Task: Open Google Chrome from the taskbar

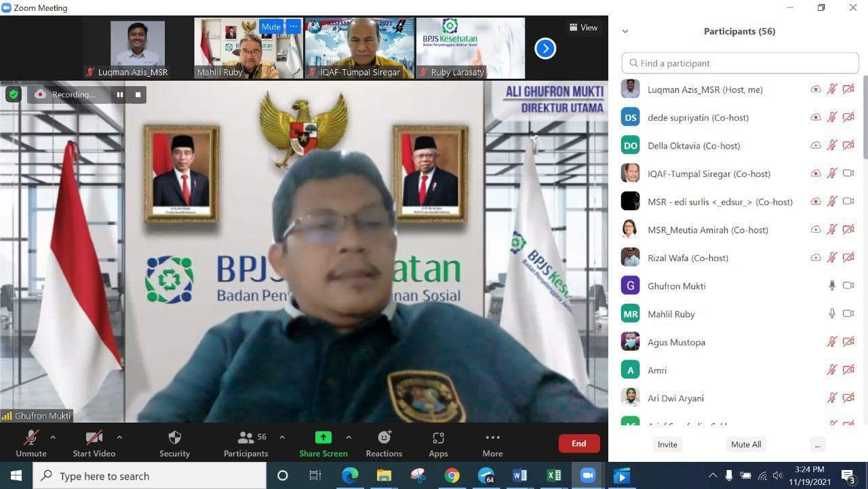Action: tap(452, 476)
